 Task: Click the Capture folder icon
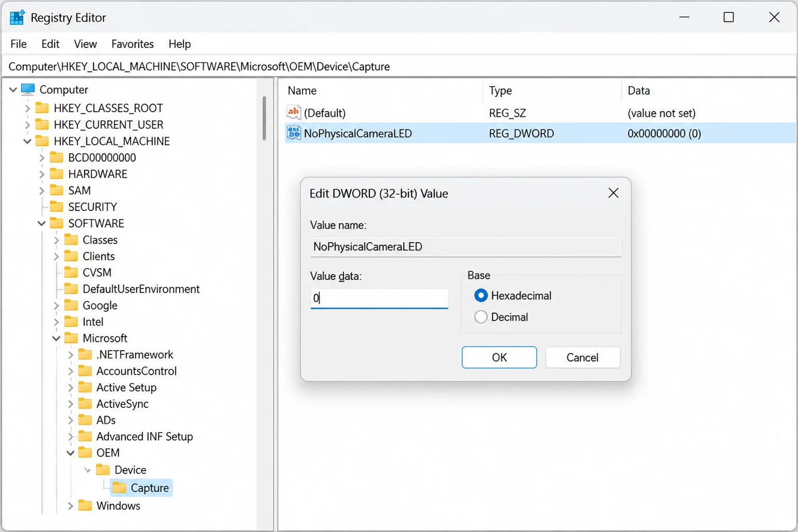pos(119,488)
